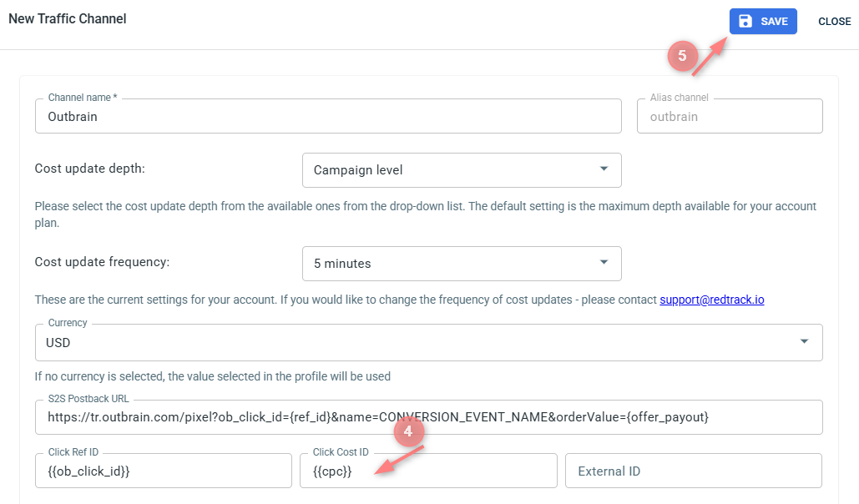The height and width of the screenshot is (504, 859).
Task: Click the 5 minutes dropdown arrow
Action: pyautogui.click(x=604, y=262)
